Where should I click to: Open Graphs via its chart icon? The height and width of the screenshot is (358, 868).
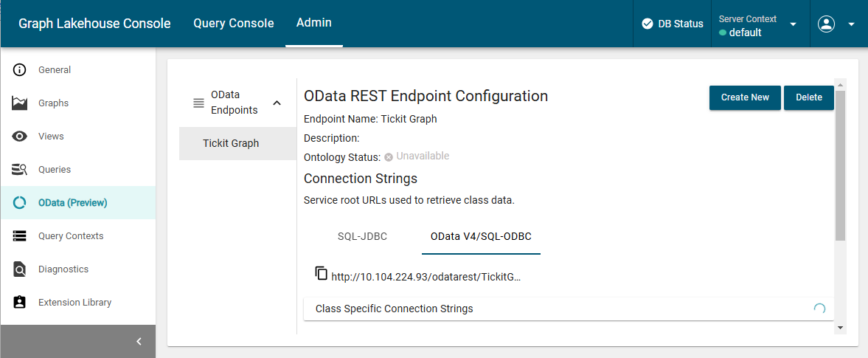coord(20,103)
